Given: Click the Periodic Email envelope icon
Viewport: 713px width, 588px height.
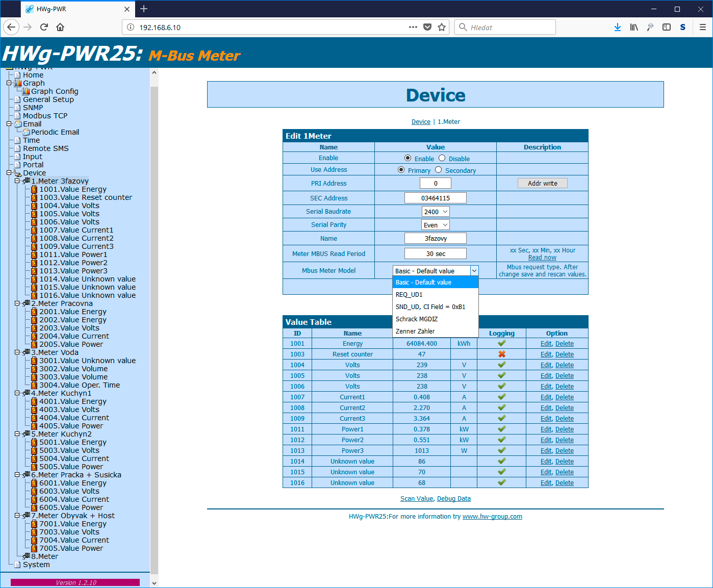Looking at the screenshot, I should (26, 132).
